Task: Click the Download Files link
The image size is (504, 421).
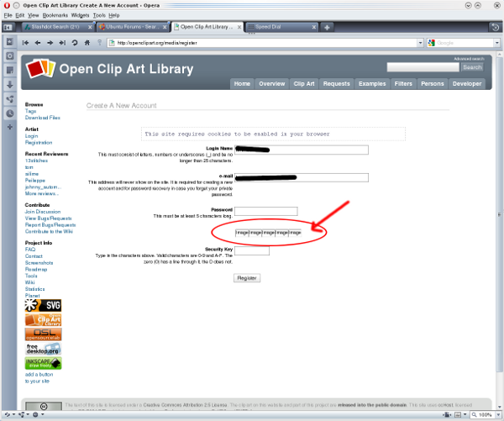Action: 42,118
